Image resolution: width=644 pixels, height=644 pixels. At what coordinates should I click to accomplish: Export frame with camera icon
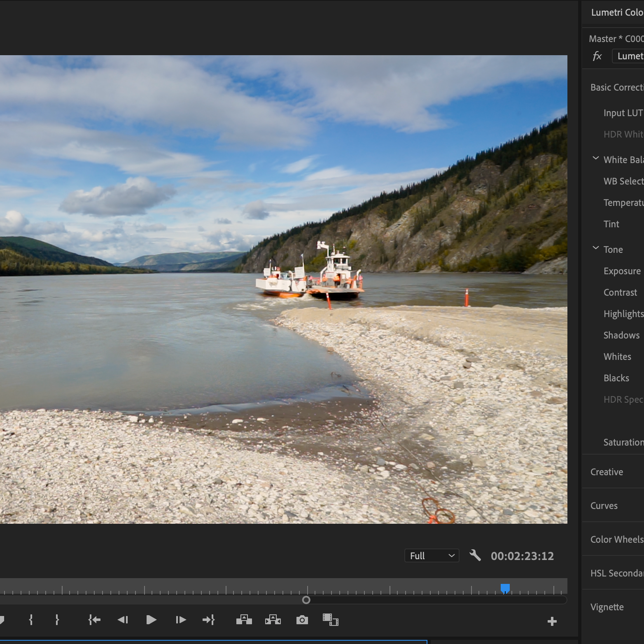pyautogui.click(x=302, y=620)
